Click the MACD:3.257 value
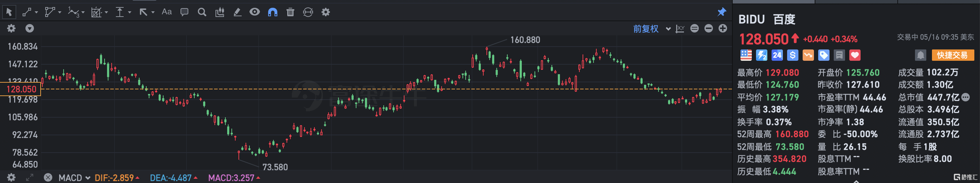The height and width of the screenshot is (183, 980). point(231,178)
